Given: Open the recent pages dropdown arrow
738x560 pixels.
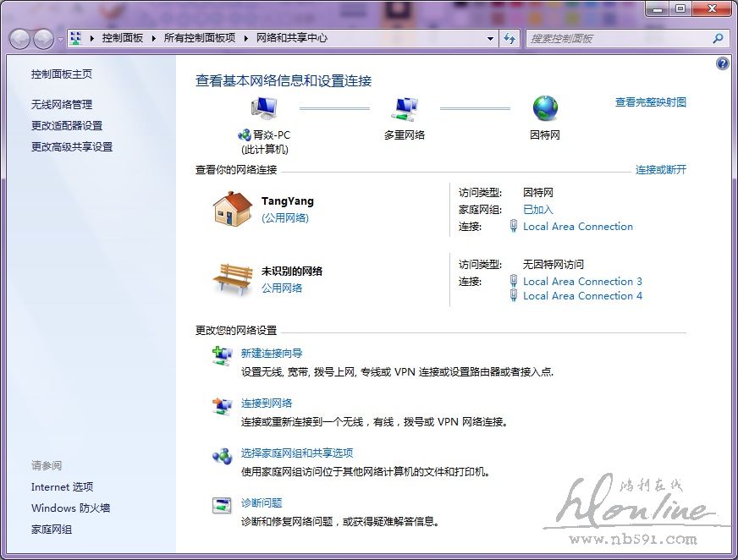Looking at the screenshot, I should 60,39.
